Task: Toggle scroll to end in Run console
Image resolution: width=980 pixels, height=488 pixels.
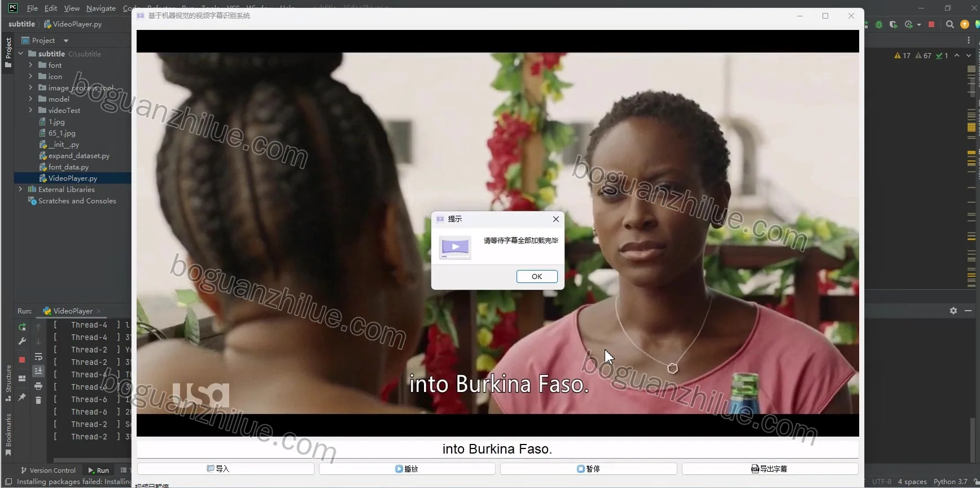Action: (x=38, y=371)
